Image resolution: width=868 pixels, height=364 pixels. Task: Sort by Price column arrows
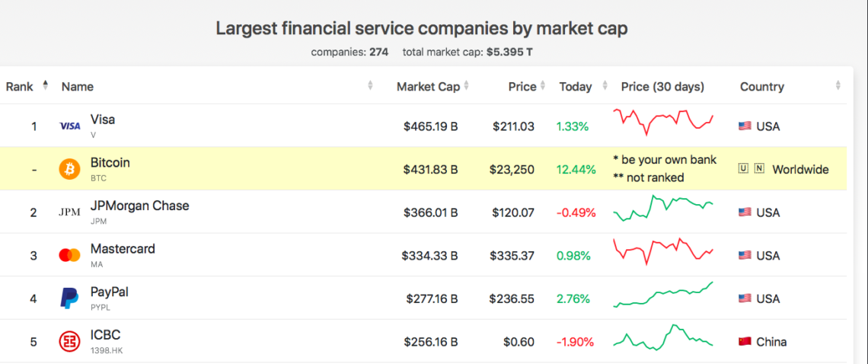pyautogui.click(x=543, y=86)
